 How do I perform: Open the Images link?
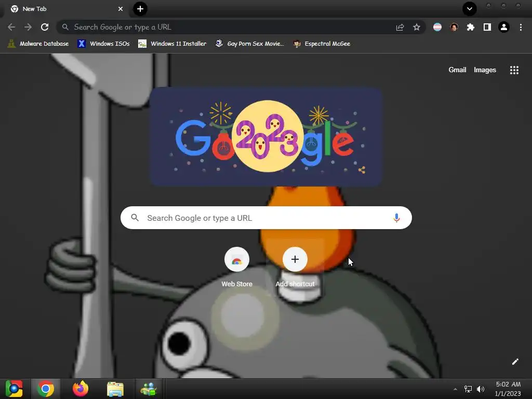click(485, 70)
